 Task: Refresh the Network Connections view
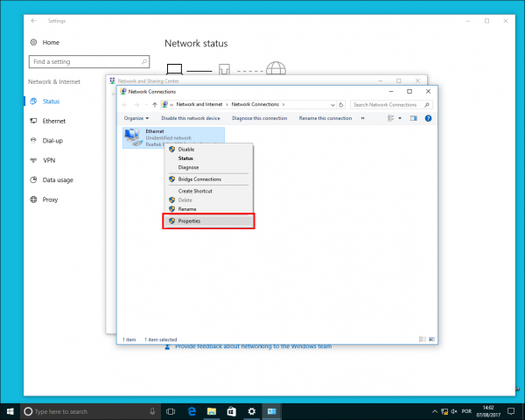coord(341,105)
